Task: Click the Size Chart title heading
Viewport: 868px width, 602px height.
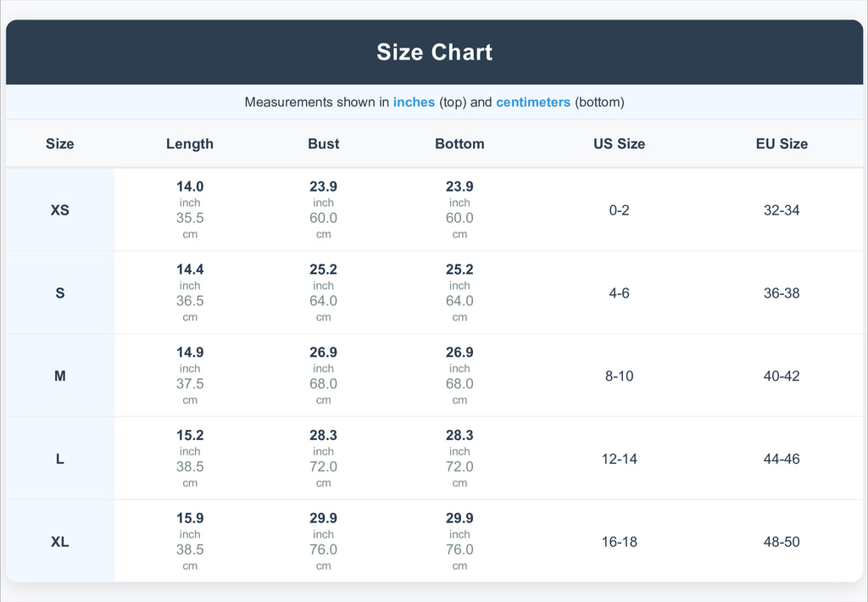Action: tap(434, 53)
